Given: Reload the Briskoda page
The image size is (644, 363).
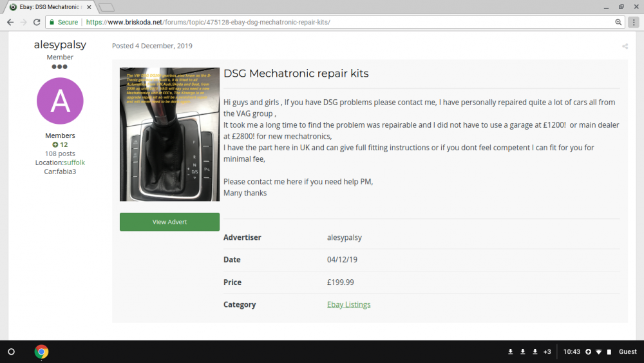Looking at the screenshot, I should click(x=37, y=22).
